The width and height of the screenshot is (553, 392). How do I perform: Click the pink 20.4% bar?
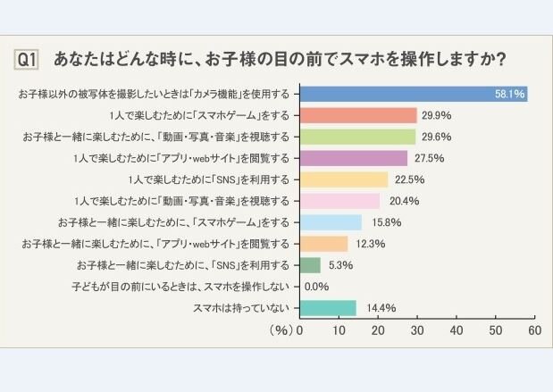339,201
